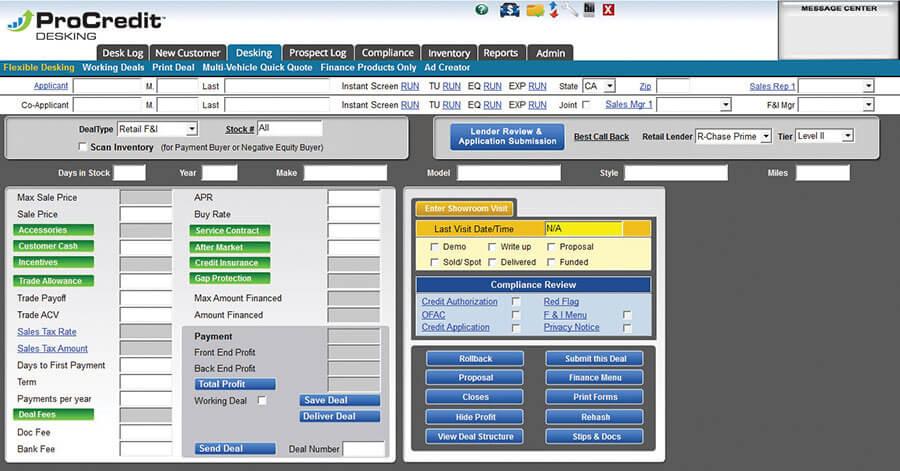The width and height of the screenshot is (900, 471).
Task: Enable the Scan Inventory checkbox
Action: [x=83, y=147]
